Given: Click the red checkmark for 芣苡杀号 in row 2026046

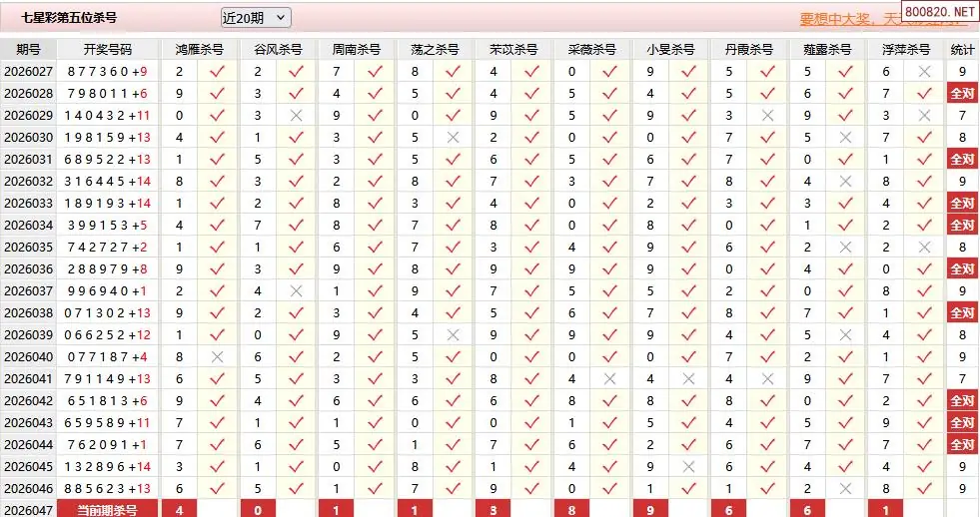Looking at the screenshot, I should (531, 488).
